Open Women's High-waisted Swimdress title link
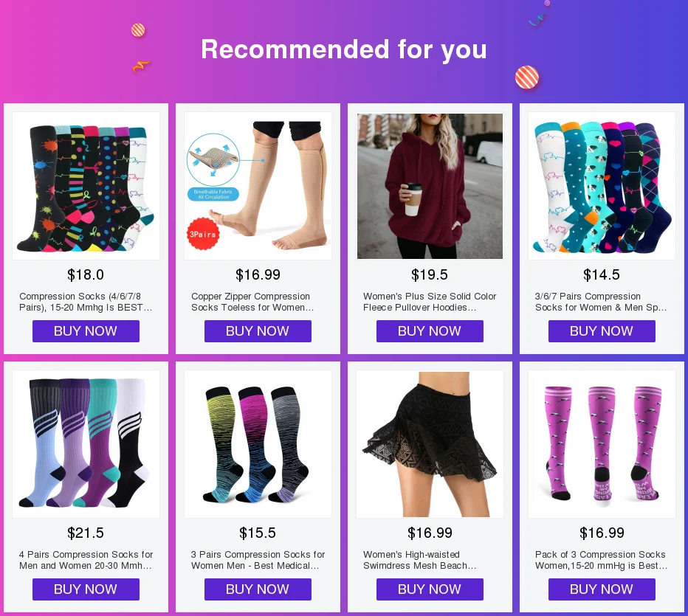The width and height of the screenshot is (688, 616). point(419,560)
